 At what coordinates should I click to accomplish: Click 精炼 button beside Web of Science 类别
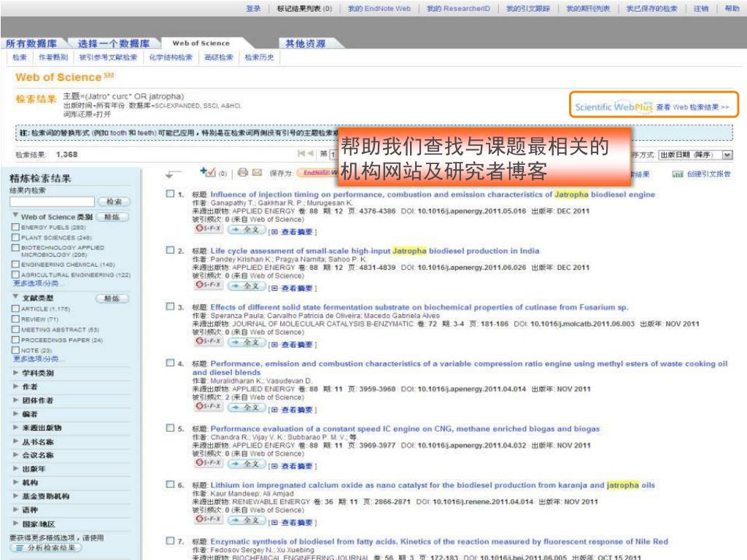[112, 217]
